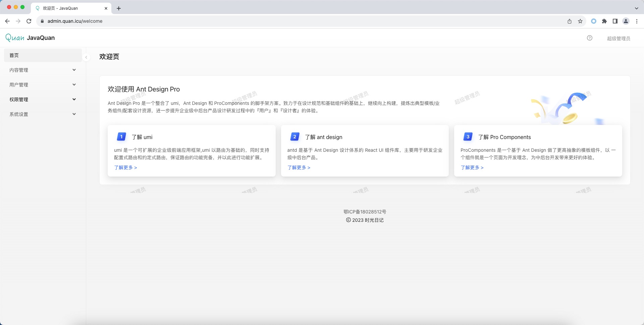Click the 超级管理员 user menu
This screenshot has height=325, width=644.
point(618,38)
